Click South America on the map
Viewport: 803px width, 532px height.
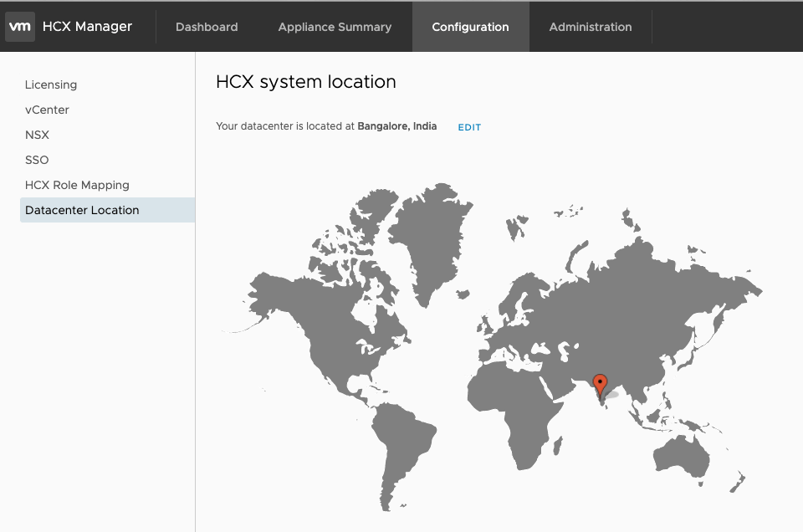(x=400, y=443)
